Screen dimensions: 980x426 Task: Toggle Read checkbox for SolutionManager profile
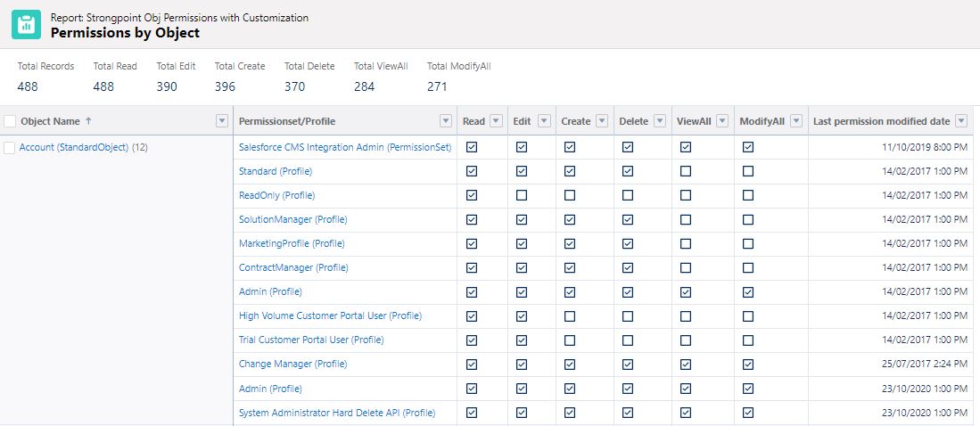472,219
